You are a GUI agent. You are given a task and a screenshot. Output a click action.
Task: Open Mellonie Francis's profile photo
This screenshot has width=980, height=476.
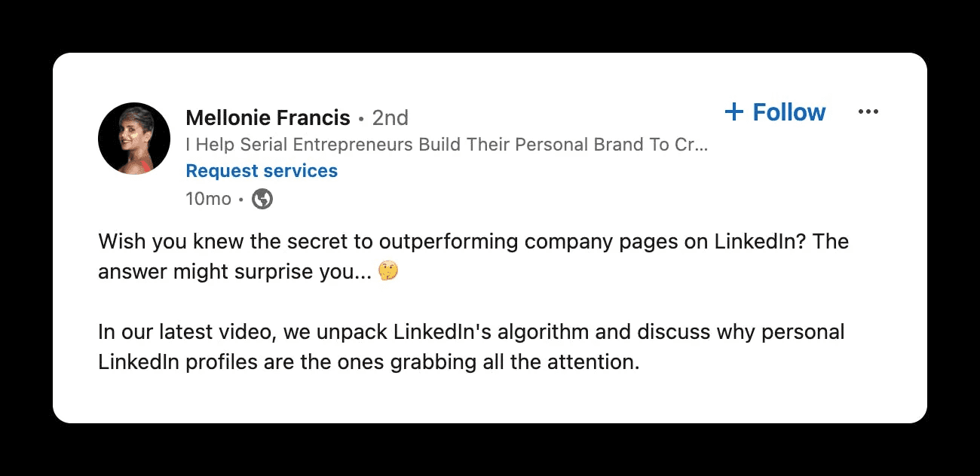[x=134, y=139]
